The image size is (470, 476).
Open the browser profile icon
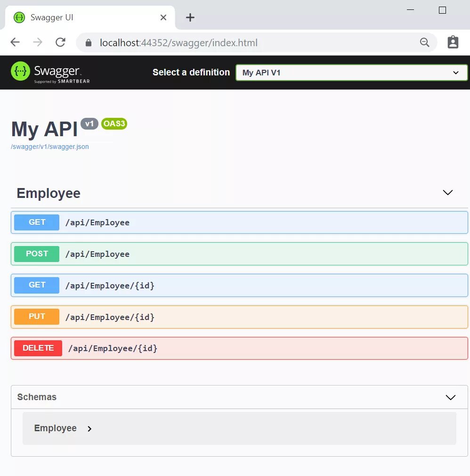click(x=453, y=42)
